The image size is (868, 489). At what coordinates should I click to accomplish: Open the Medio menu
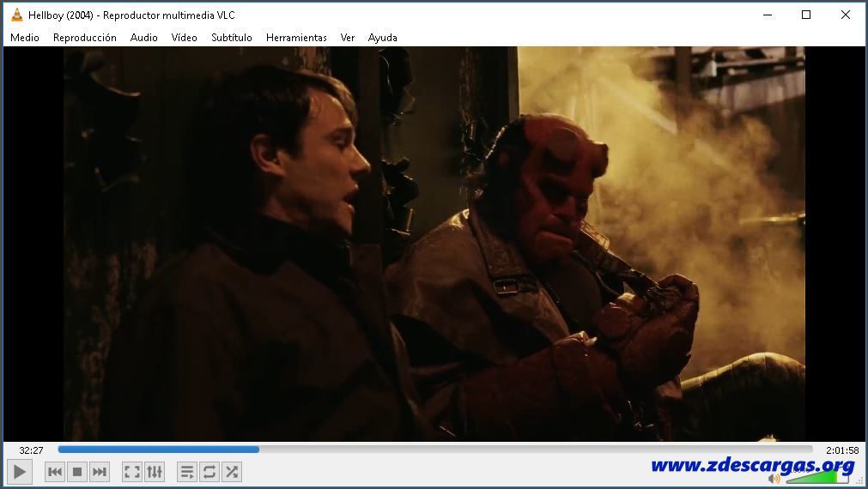25,38
